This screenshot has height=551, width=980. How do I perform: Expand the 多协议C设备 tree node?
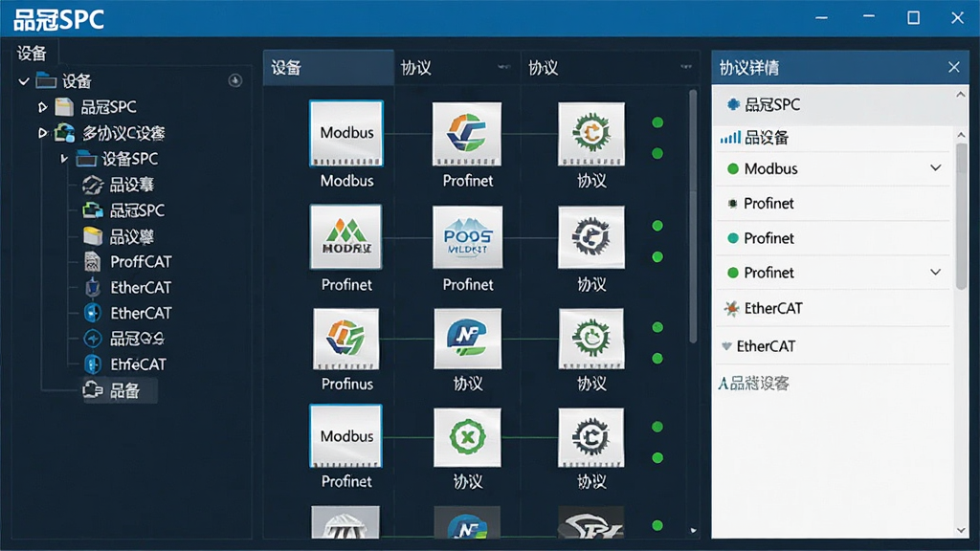(42, 132)
